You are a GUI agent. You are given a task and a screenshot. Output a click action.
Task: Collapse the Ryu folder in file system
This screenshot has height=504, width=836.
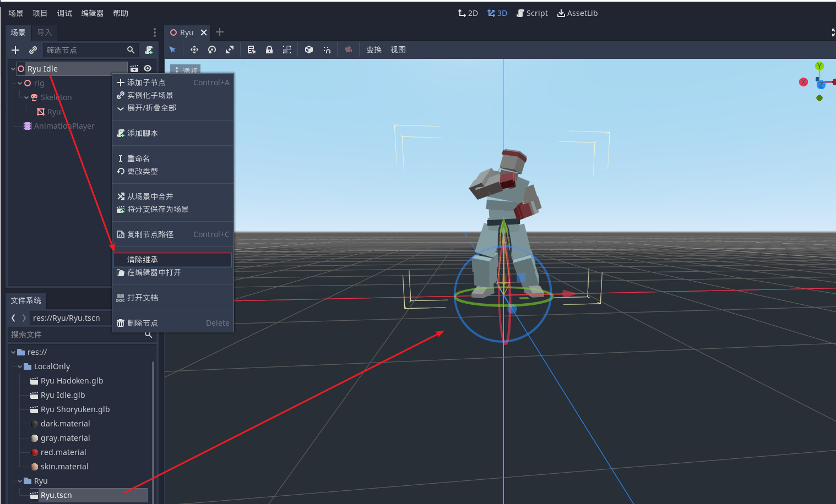pos(20,481)
